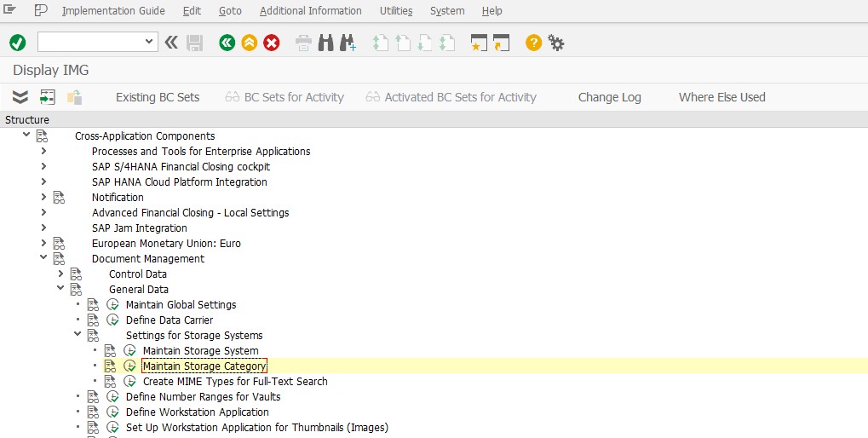Run the Define Data Carrier activity icon
This screenshot has width=868, height=438.
(112, 320)
